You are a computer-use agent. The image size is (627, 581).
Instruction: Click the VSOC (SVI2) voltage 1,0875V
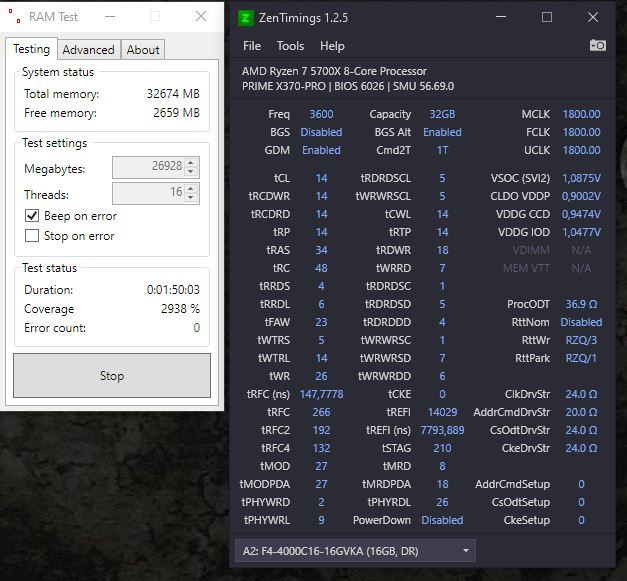tap(581, 178)
